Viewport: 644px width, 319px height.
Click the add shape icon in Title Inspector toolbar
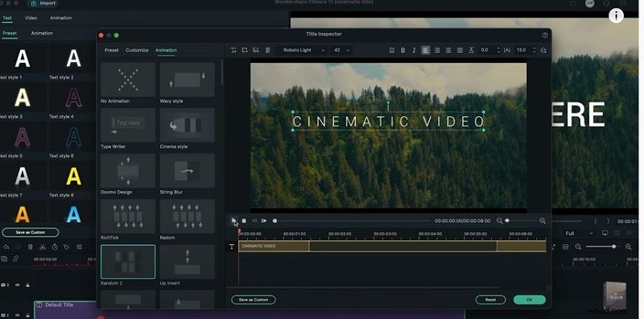[x=245, y=50]
